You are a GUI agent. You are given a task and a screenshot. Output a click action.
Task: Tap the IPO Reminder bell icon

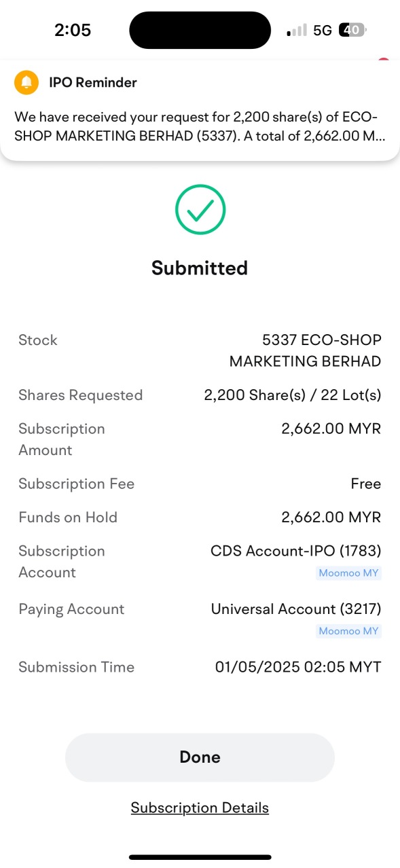[26, 83]
